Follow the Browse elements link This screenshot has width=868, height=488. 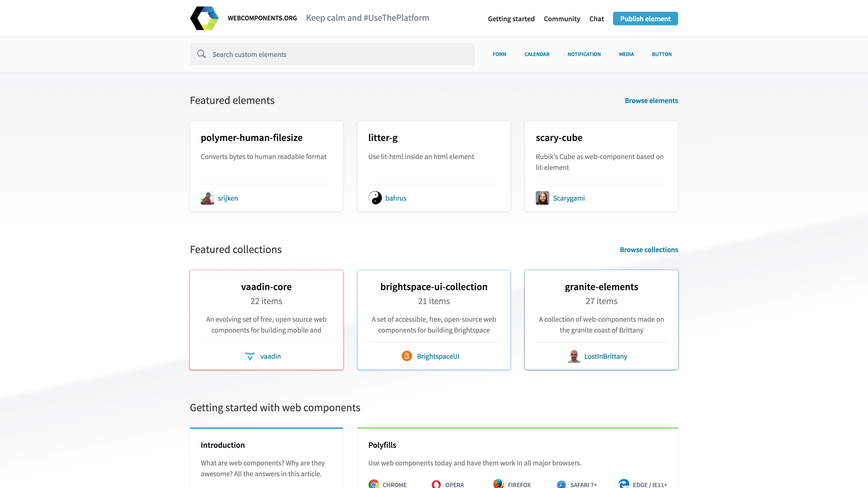click(651, 100)
